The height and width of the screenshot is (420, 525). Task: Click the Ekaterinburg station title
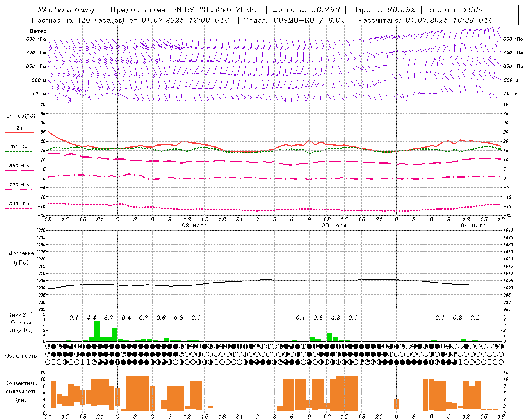tap(65, 10)
